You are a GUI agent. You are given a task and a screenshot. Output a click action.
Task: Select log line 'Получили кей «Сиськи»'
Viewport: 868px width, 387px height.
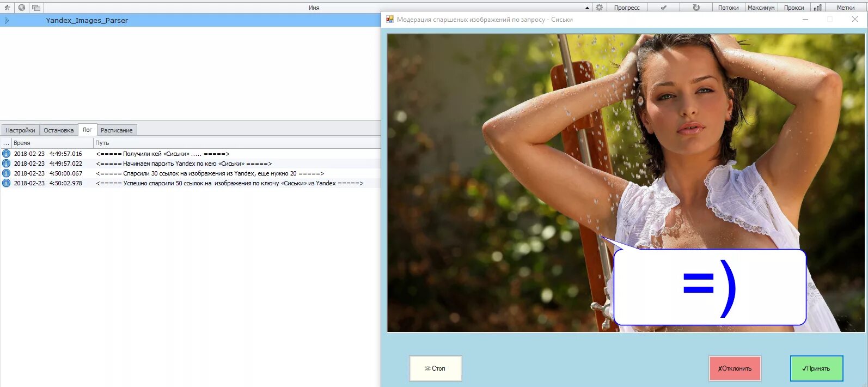[191, 154]
